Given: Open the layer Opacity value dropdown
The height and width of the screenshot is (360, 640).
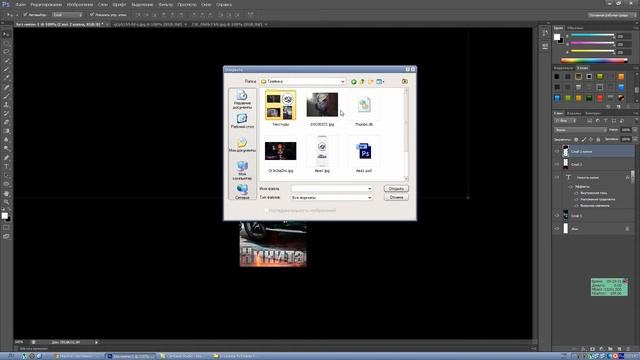Looking at the screenshot, I should tap(635, 130).
